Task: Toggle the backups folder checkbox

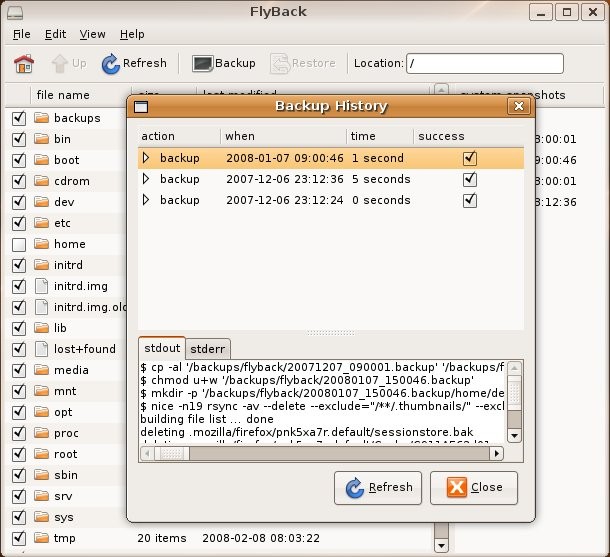Action: (19, 118)
